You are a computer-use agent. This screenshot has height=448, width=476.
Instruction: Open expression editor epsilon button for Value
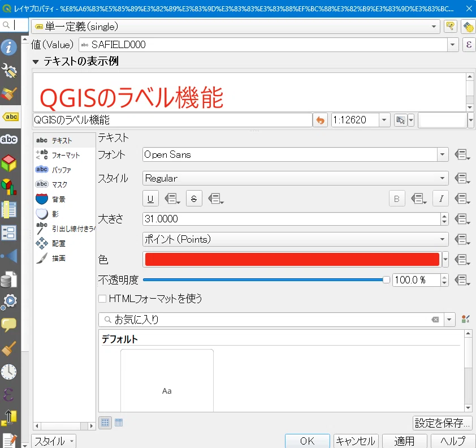469,45
